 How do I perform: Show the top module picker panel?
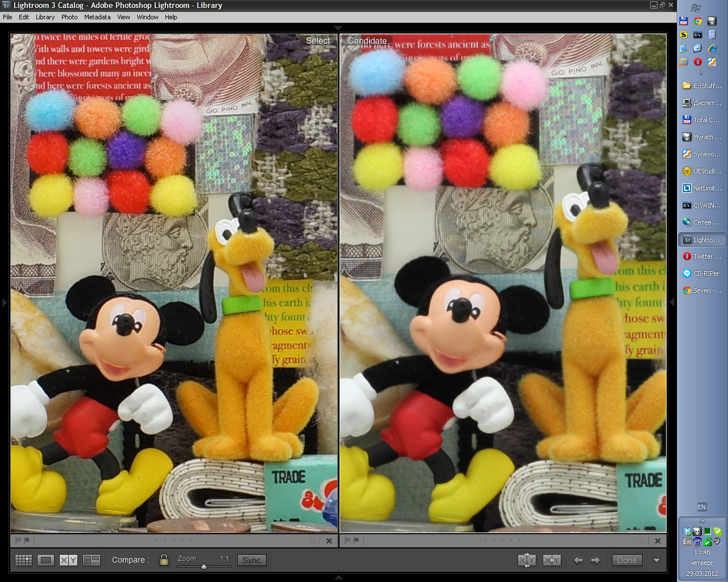(338, 27)
